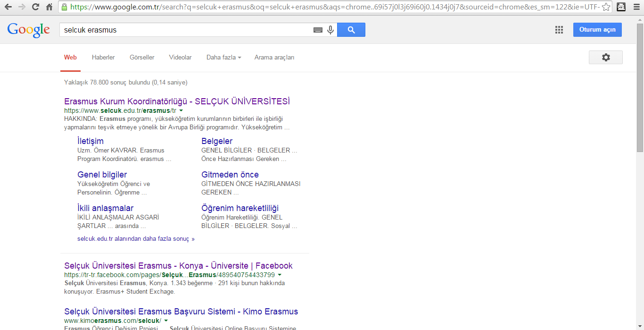
Task: Open the Öğrenim hareketliliği sitelink
Action: (x=240, y=208)
